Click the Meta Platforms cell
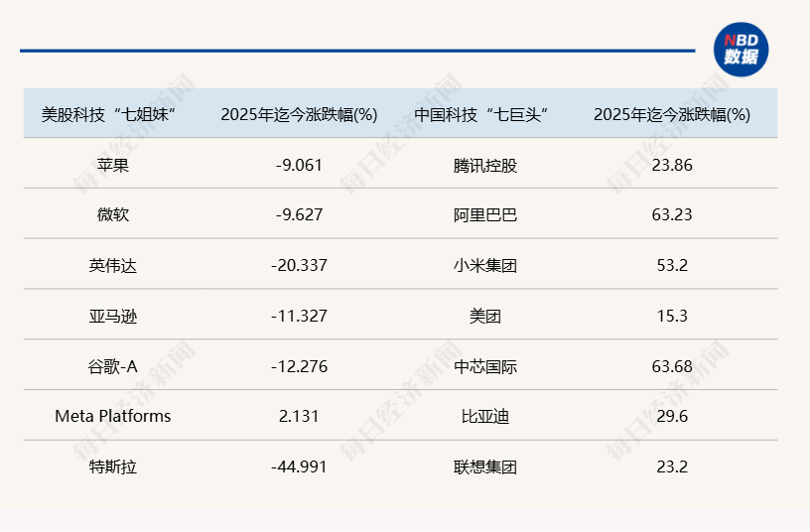This screenshot has width=810, height=532. [x=112, y=416]
